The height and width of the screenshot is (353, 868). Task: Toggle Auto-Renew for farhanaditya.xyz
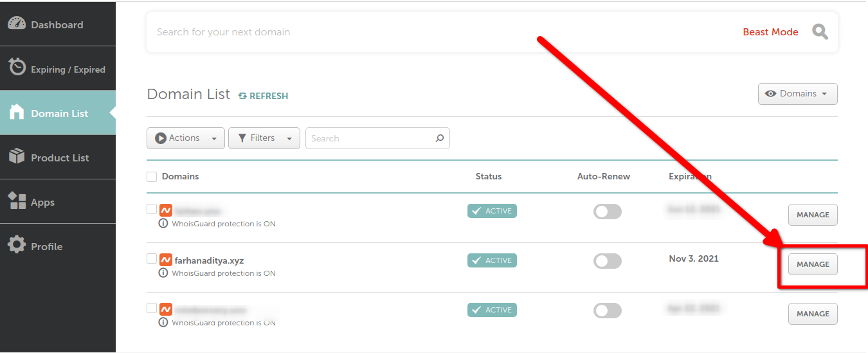pos(608,261)
